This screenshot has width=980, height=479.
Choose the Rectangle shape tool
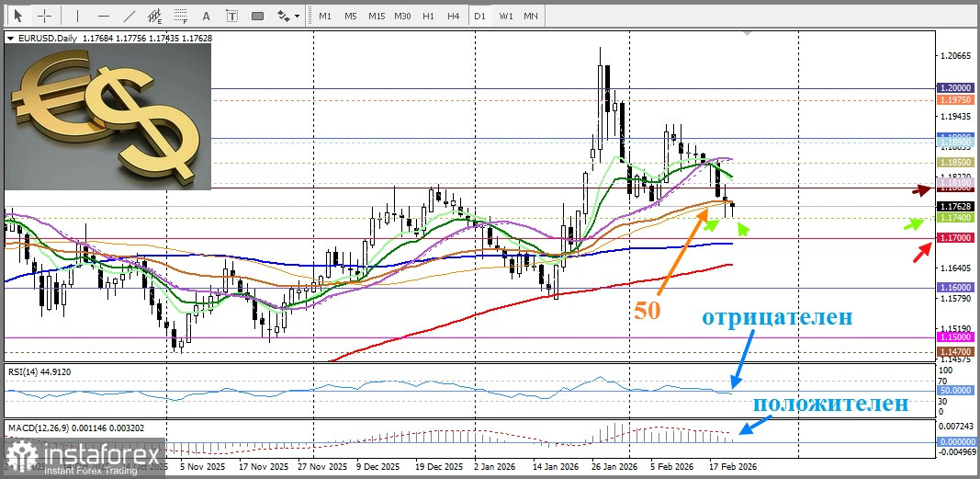(x=257, y=16)
